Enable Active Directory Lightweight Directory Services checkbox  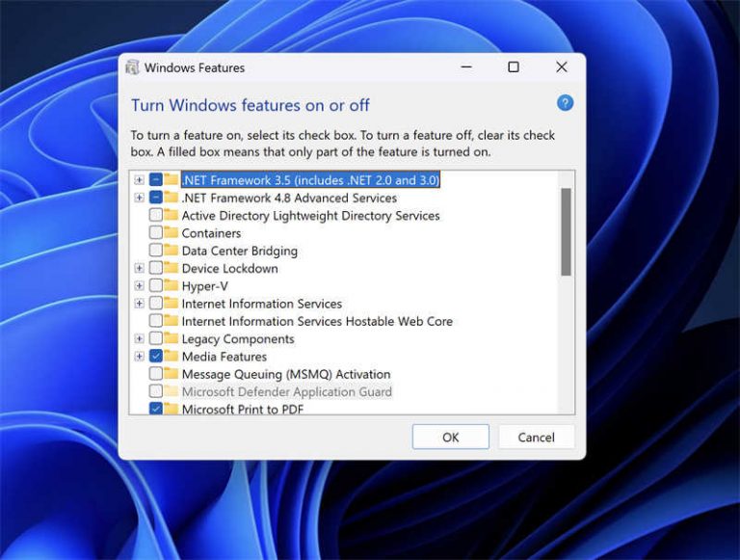[156, 215]
